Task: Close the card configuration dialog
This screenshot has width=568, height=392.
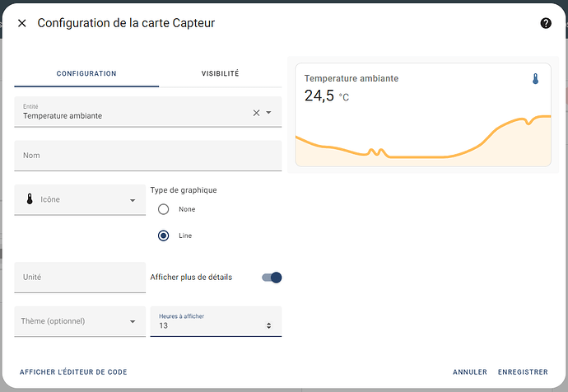Action: (x=22, y=23)
